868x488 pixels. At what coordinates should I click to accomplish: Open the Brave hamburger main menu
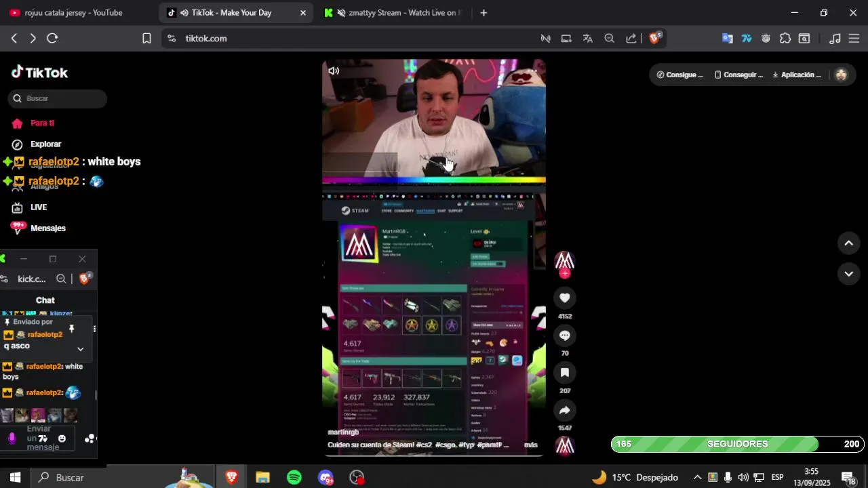pyautogui.click(x=854, y=39)
